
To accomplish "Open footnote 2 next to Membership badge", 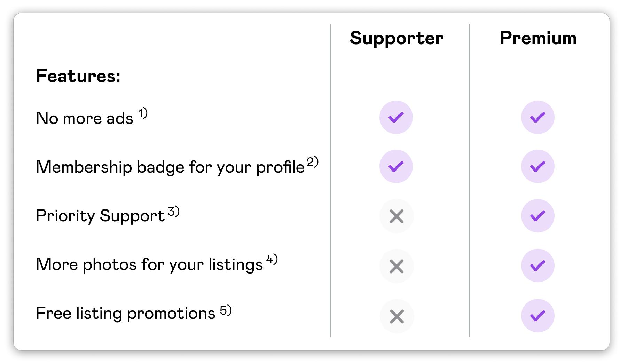I will [313, 162].
